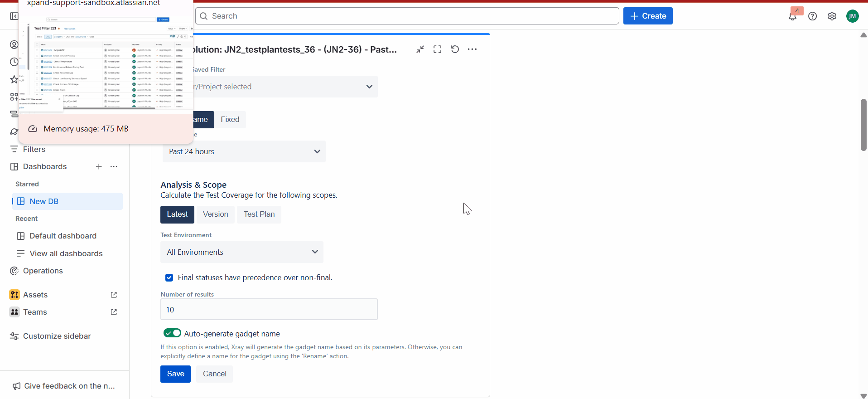The width and height of the screenshot is (868, 399).
Task: Click the page vertical scrollbar thumb
Action: [x=863, y=125]
